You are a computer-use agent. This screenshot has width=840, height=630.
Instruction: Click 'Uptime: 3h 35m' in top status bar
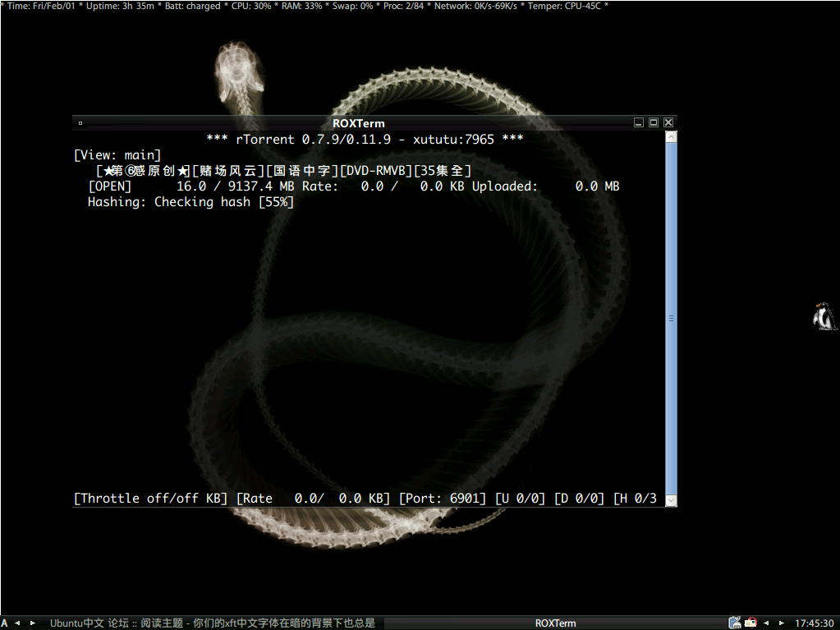120,6
